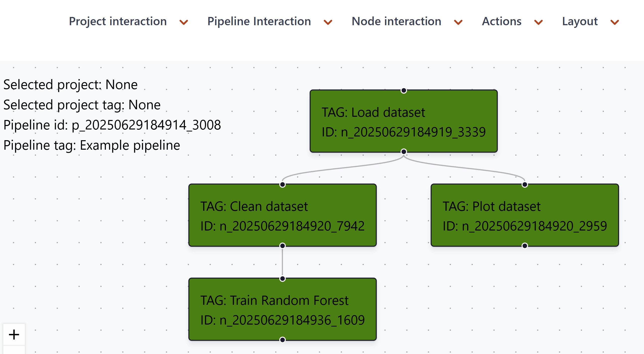Screen dimensions: 644x354
Task: Click the 'Selected project: None' text
Action: click(x=71, y=85)
